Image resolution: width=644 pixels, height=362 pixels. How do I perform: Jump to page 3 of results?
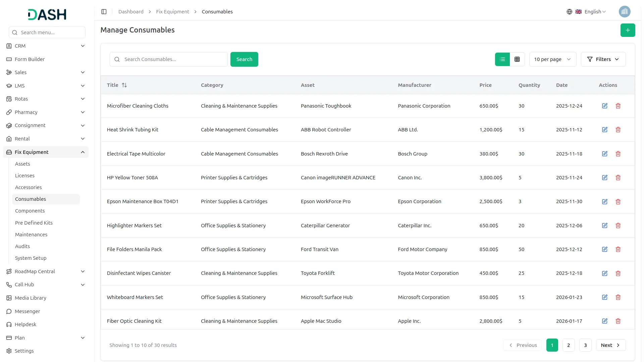tap(585, 345)
